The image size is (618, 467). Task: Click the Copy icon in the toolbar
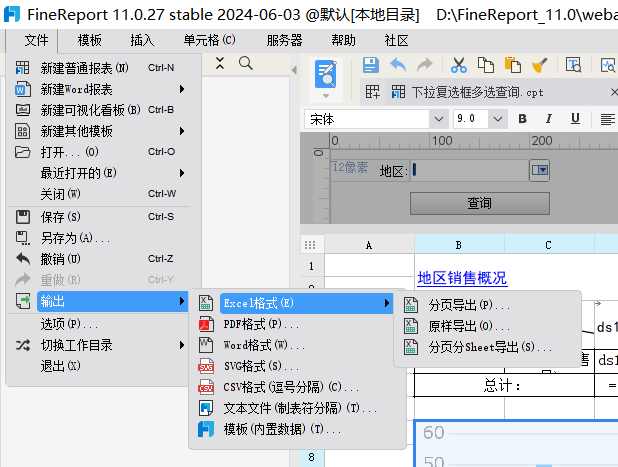point(486,65)
